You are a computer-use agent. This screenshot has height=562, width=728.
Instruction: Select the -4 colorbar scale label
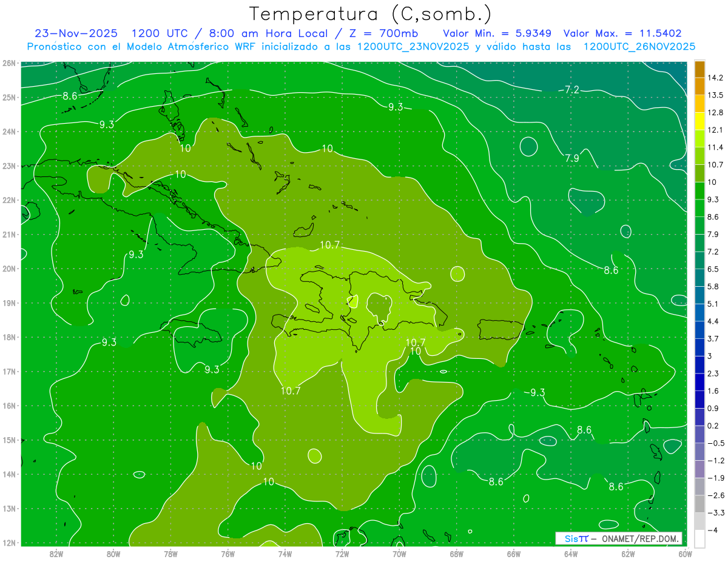click(x=713, y=530)
